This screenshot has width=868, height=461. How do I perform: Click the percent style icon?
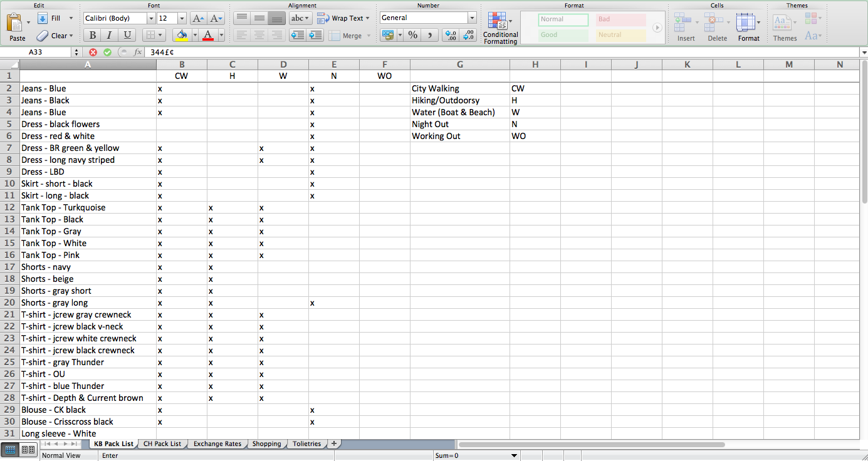point(413,35)
